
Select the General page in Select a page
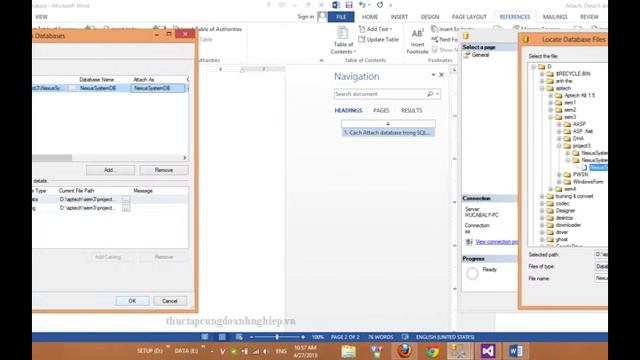(480, 55)
